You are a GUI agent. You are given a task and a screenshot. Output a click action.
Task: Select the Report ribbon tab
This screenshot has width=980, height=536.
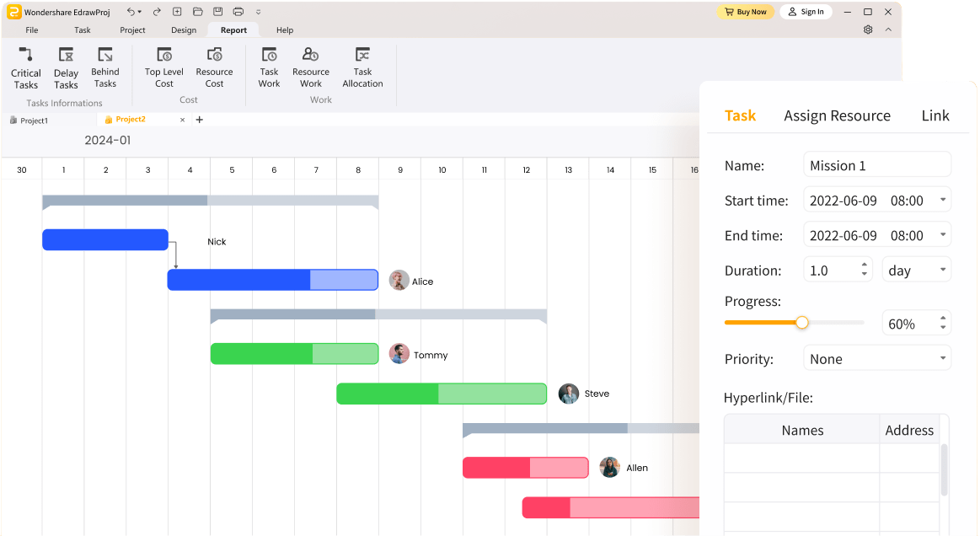click(233, 30)
